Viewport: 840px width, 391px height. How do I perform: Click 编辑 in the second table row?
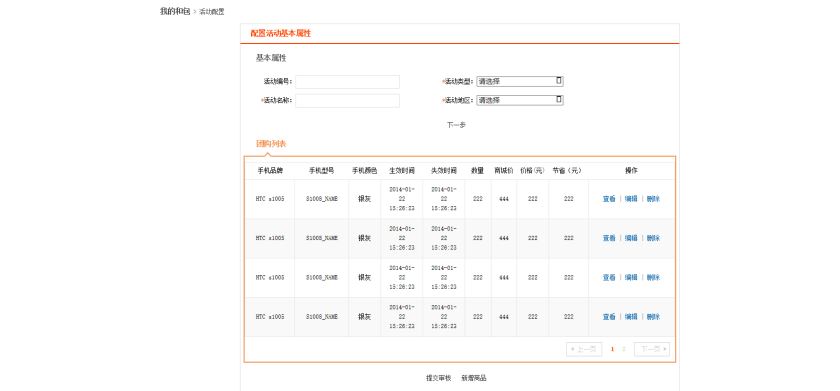(x=631, y=238)
